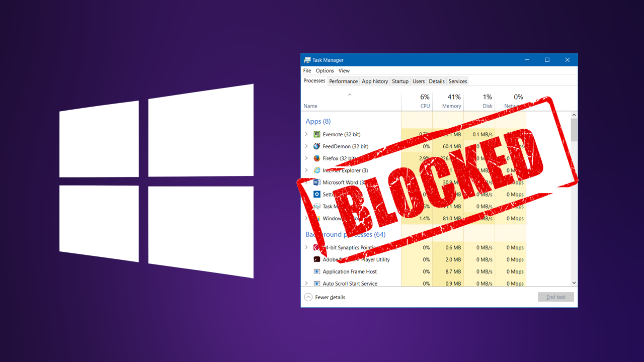Viewport: 644px width, 362px height.
Task: Click the scrollbar down arrow
Action: pyautogui.click(x=574, y=283)
